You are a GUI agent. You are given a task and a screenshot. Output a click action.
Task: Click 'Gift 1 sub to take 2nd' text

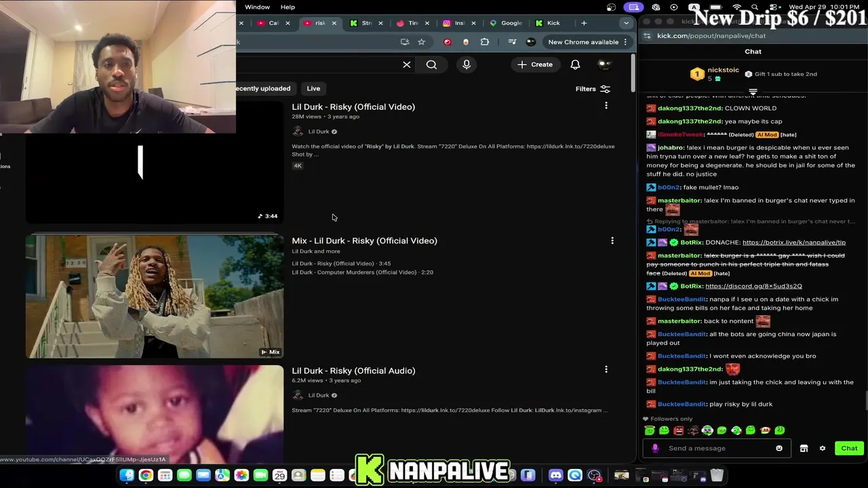click(x=785, y=74)
